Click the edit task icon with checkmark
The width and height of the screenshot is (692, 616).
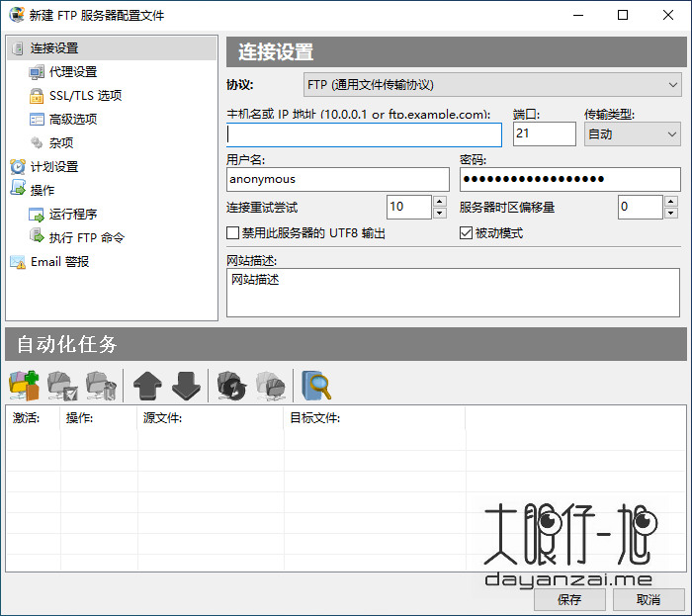pyautogui.click(x=63, y=384)
